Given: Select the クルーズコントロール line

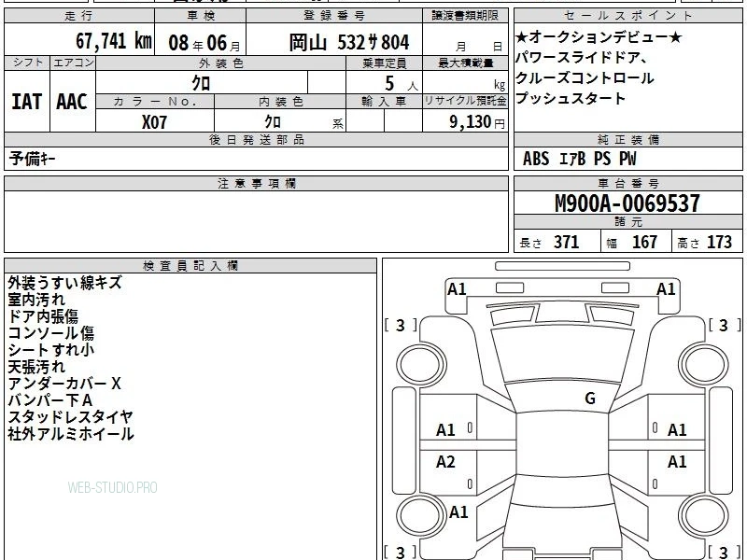Looking at the screenshot, I should pos(585,78).
